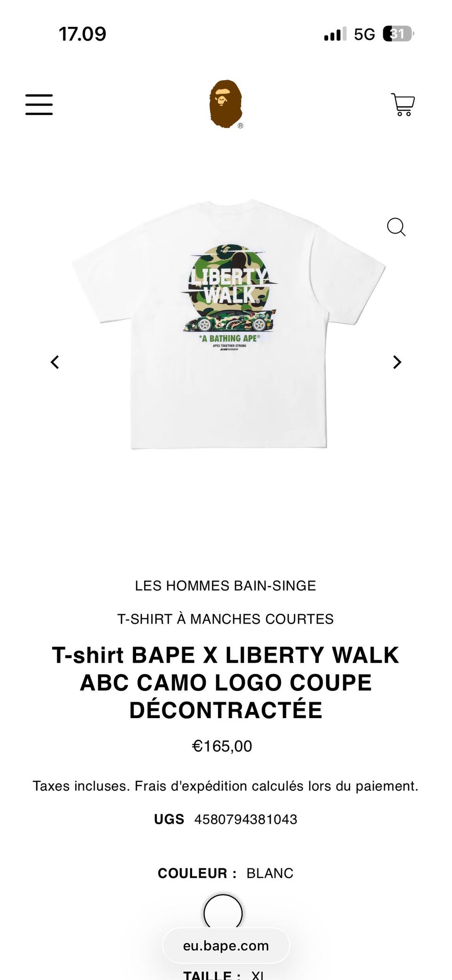Show previous product image
This screenshot has height=980, width=452.
[x=55, y=362]
